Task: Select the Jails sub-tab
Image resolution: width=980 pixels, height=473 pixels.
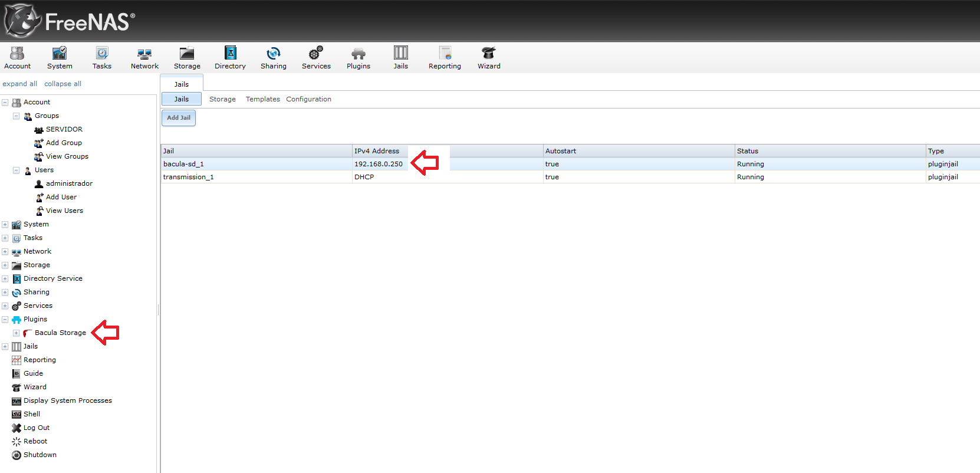Action: pyautogui.click(x=182, y=99)
